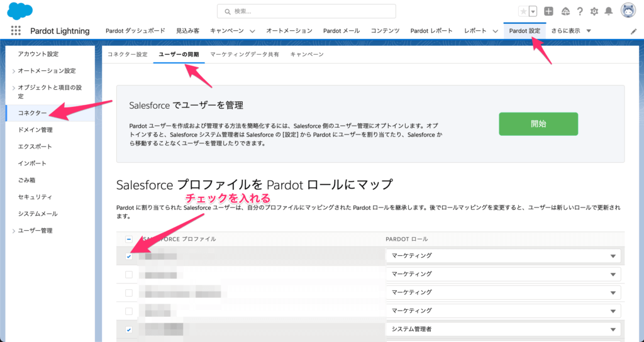
Task: Expand the レポート tab chevron
Action: [496, 31]
